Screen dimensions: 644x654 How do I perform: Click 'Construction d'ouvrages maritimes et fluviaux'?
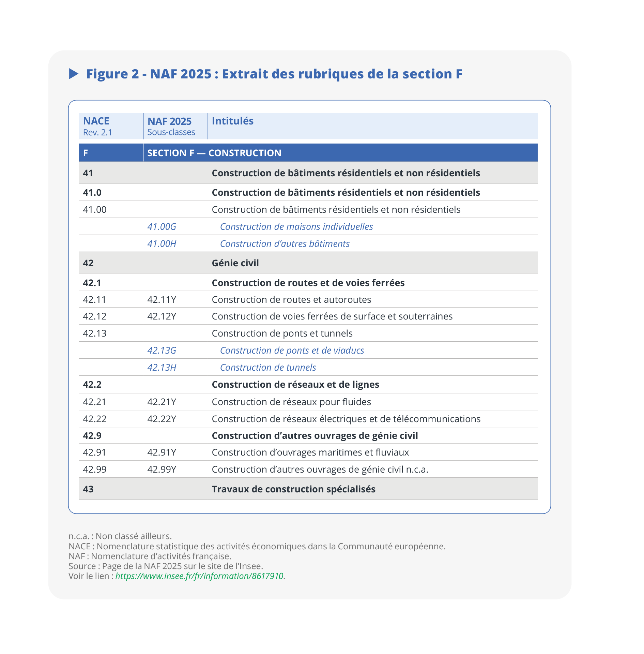310,452
